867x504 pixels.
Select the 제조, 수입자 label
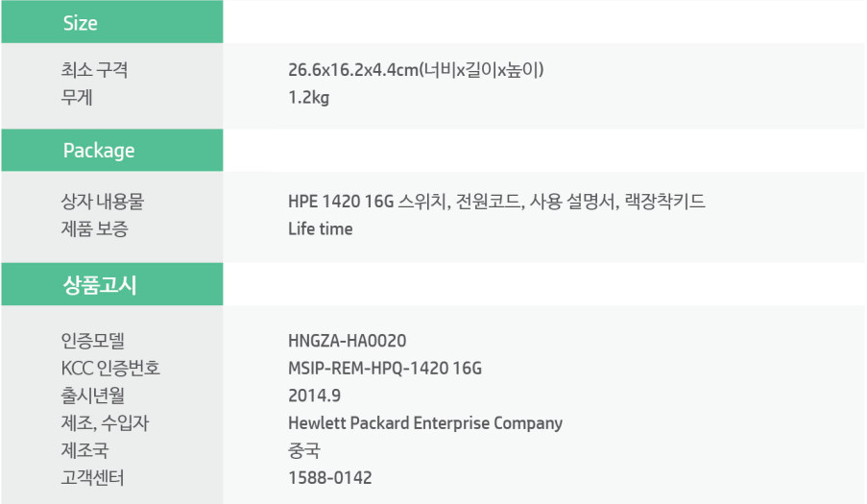[x=105, y=423]
